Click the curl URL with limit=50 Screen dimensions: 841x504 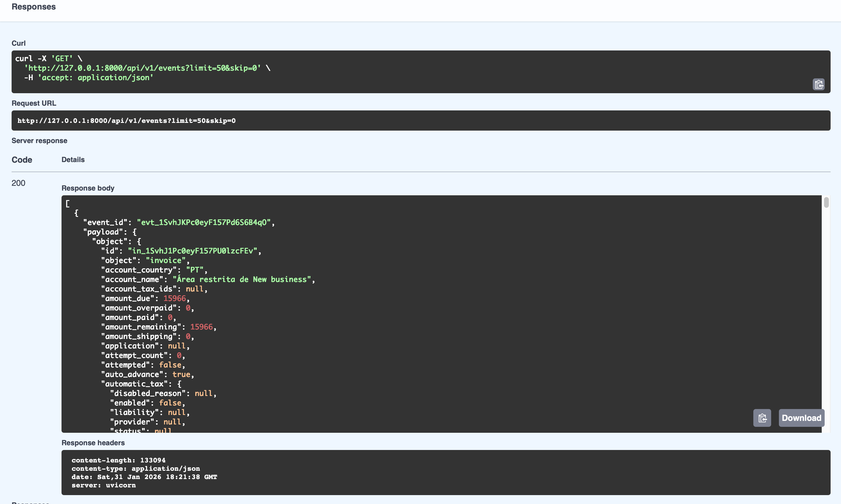pyautogui.click(x=142, y=68)
